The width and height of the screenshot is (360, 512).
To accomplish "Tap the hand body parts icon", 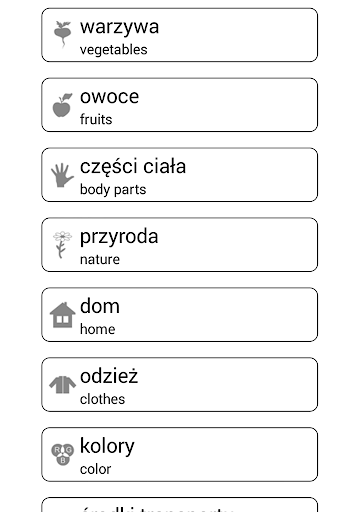I will 62,175.
